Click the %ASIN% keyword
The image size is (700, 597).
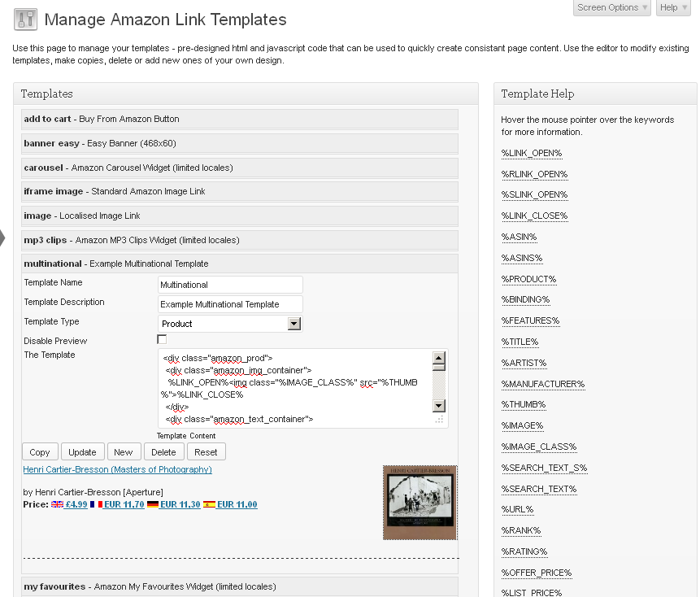[519, 237]
